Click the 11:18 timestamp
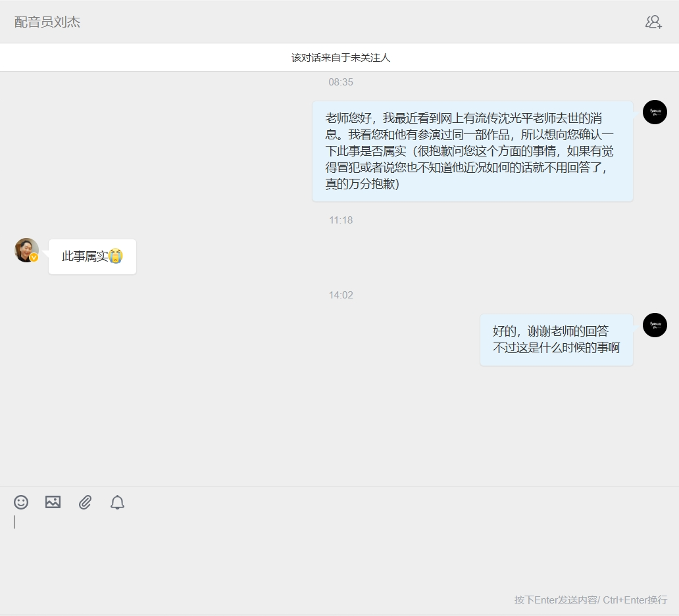The height and width of the screenshot is (616, 679). 341,220
